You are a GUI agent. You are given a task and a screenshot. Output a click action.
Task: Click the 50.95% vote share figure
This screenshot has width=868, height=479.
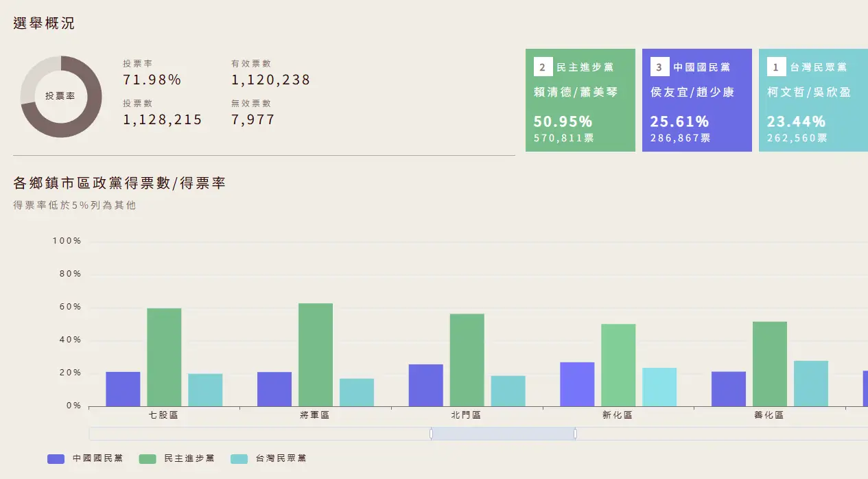pyautogui.click(x=563, y=121)
